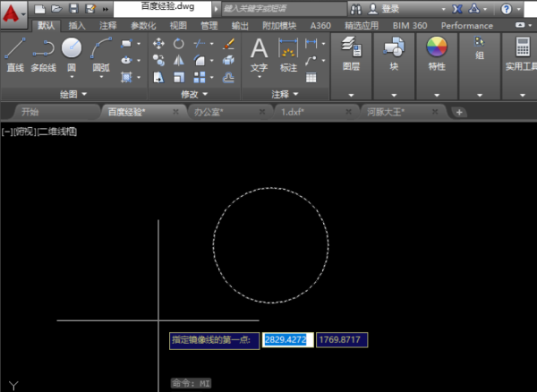Open the 登录 sign-in dropdown

444,9
